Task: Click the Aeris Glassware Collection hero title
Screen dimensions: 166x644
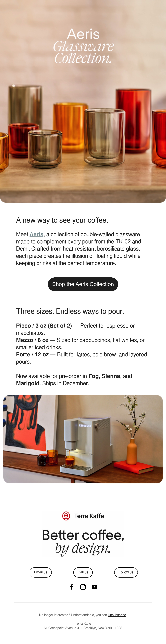Action: [x=83, y=46]
